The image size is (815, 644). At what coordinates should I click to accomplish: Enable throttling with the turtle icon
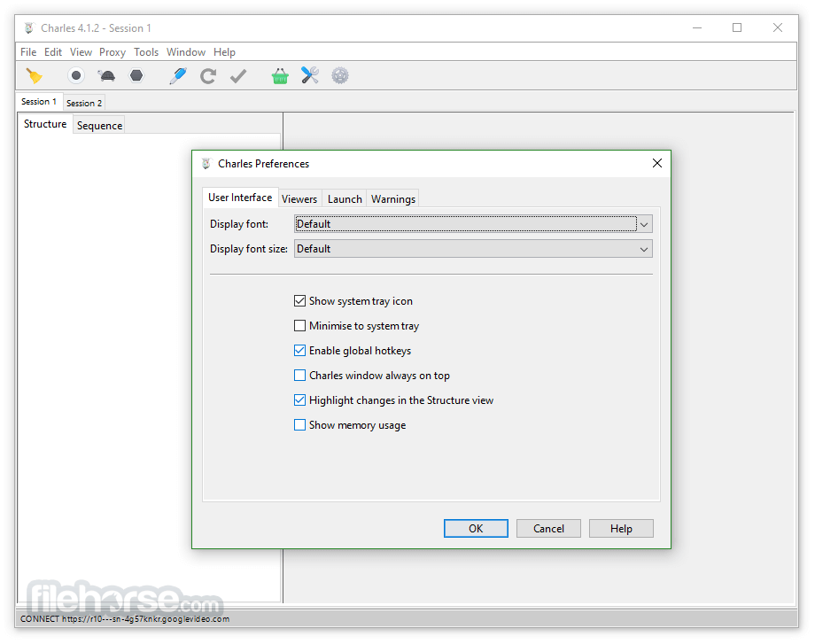coord(106,76)
